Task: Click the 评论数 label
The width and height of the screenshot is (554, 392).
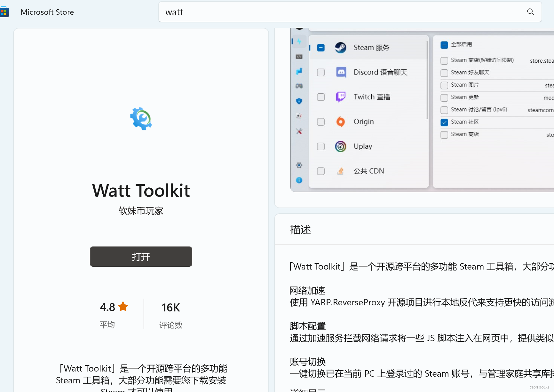Action: click(x=171, y=325)
